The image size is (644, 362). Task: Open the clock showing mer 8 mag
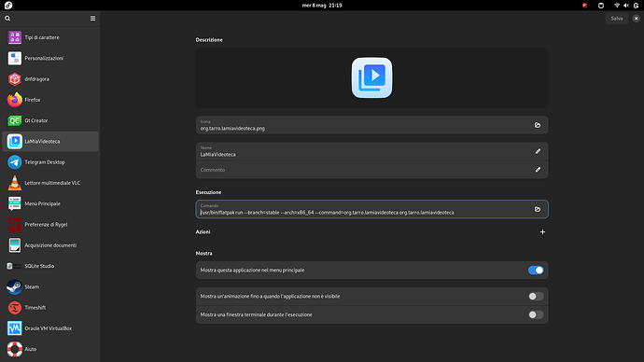coord(322,6)
